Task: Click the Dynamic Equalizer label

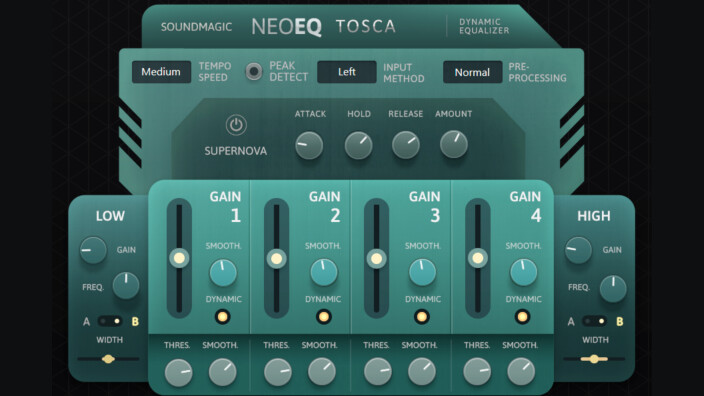Action: [484, 26]
